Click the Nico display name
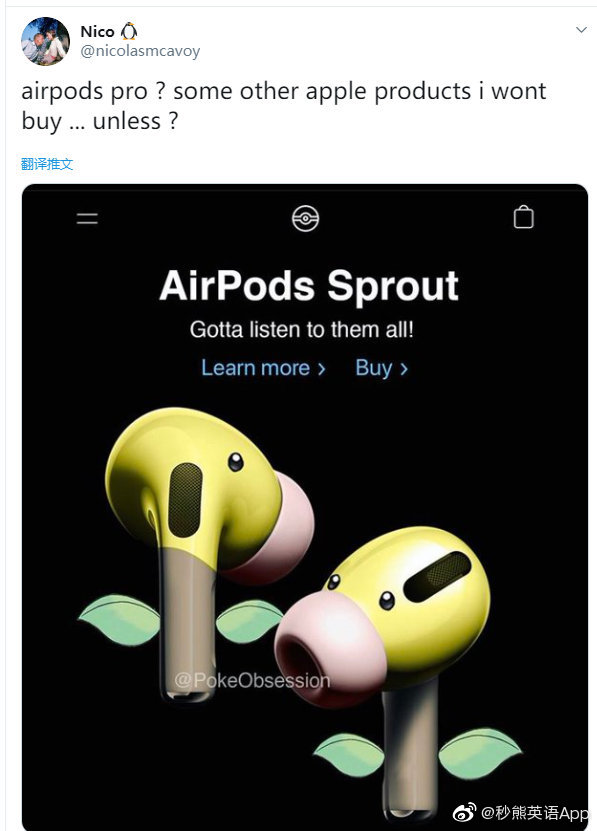The image size is (597, 831). tap(97, 32)
